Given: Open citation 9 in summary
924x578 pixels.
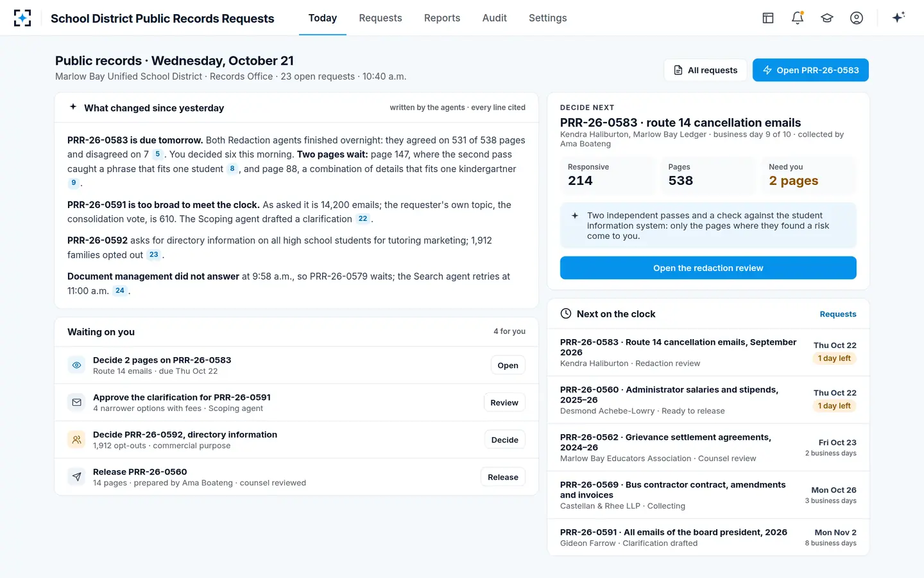Looking at the screenshot, I should [74, 183].
